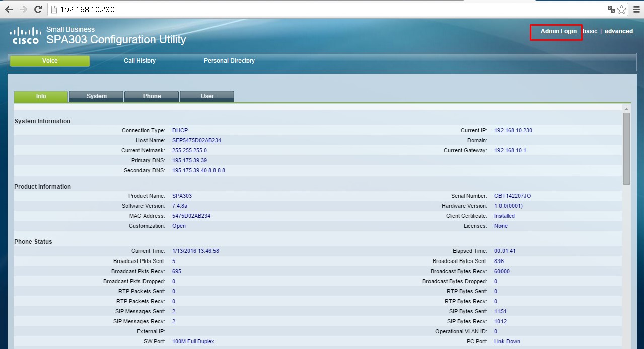Screen dimensions: 644x349
Task: Click the Domain label
Action: (477, 140)
